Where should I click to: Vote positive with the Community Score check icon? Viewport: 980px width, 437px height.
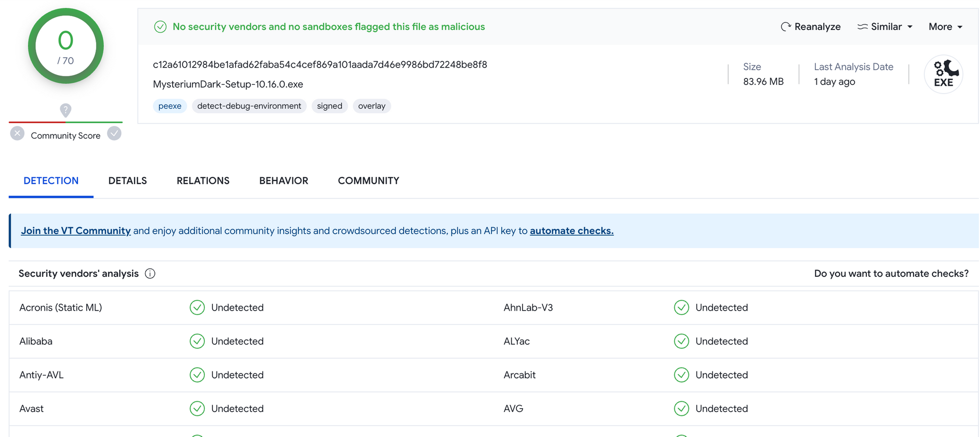pyautogui.click(x=114, y=133)
